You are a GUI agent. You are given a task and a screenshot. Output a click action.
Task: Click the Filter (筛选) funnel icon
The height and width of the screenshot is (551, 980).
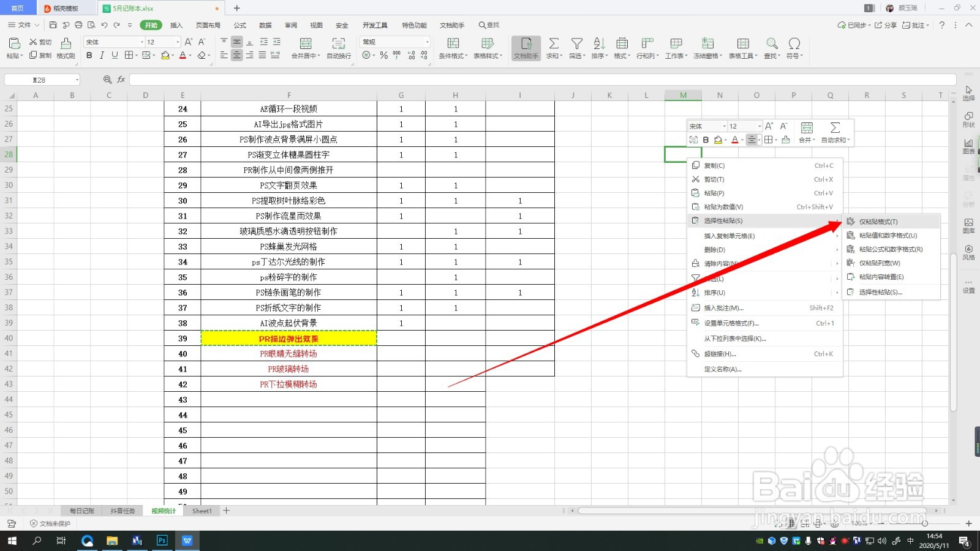click(576, 43)
